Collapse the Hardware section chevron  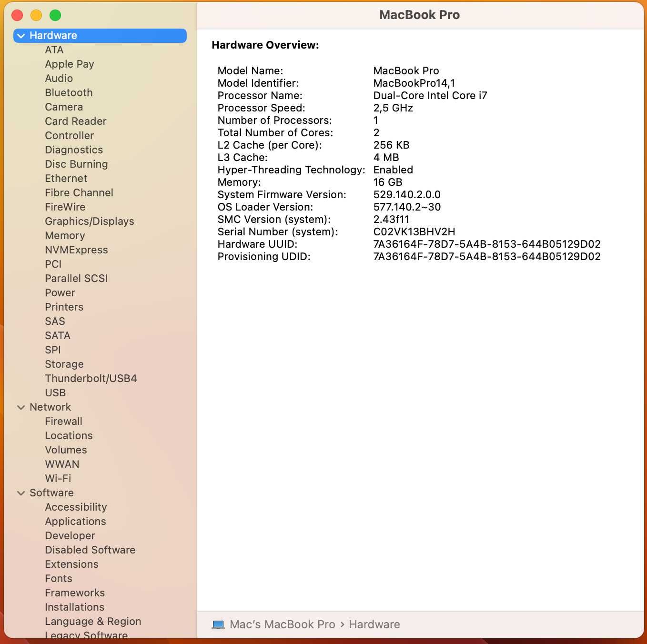21,36
